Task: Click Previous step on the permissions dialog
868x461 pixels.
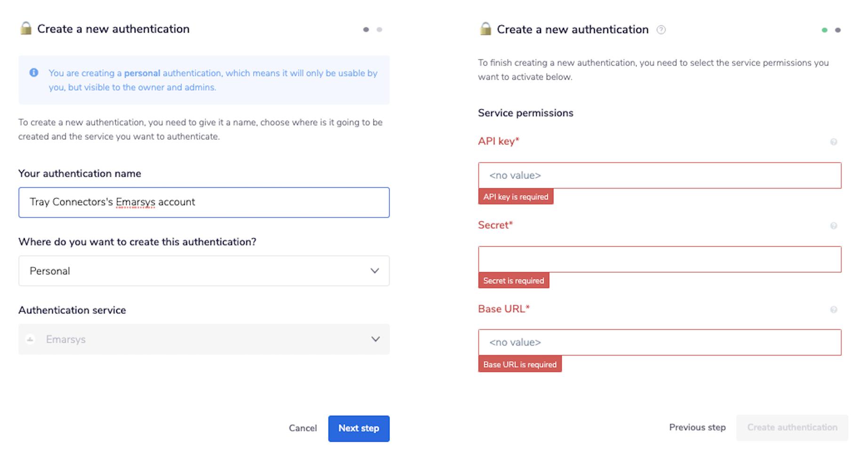Action: (697, 428)
